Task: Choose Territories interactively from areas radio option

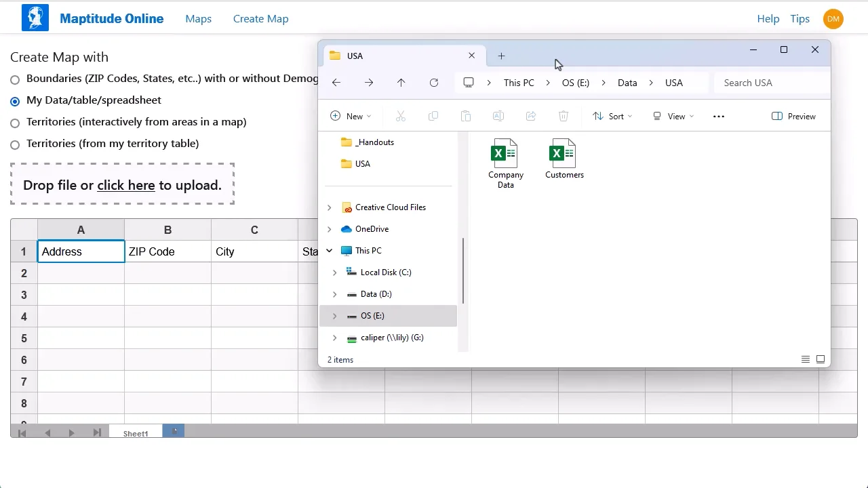Action: 15,123
